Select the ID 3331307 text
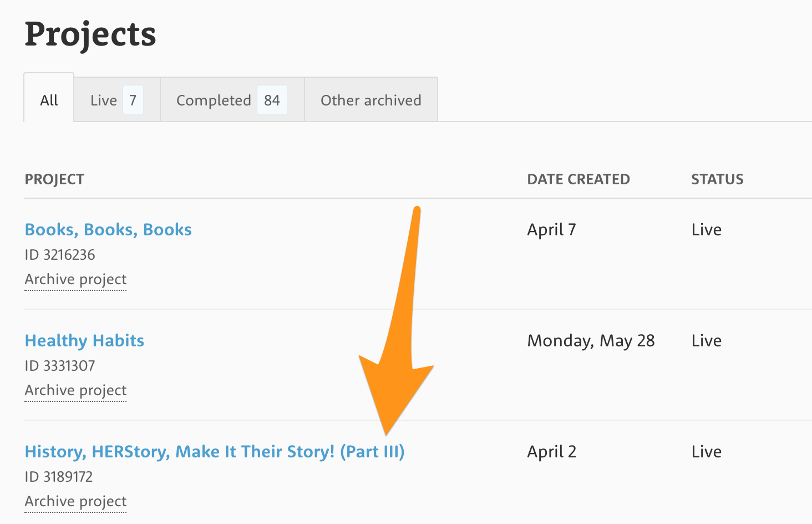This screenshot has width=812, height=524. (x=60, y=366)
